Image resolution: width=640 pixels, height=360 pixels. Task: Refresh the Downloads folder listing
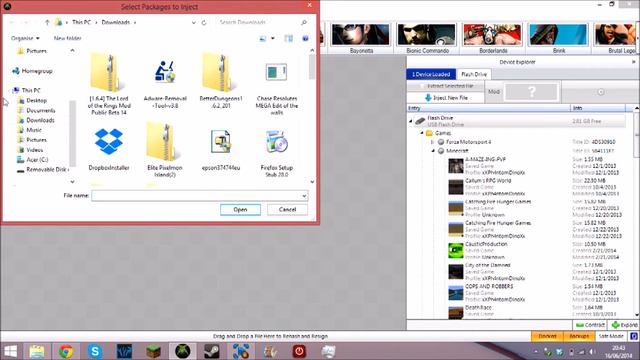[204, 22]
